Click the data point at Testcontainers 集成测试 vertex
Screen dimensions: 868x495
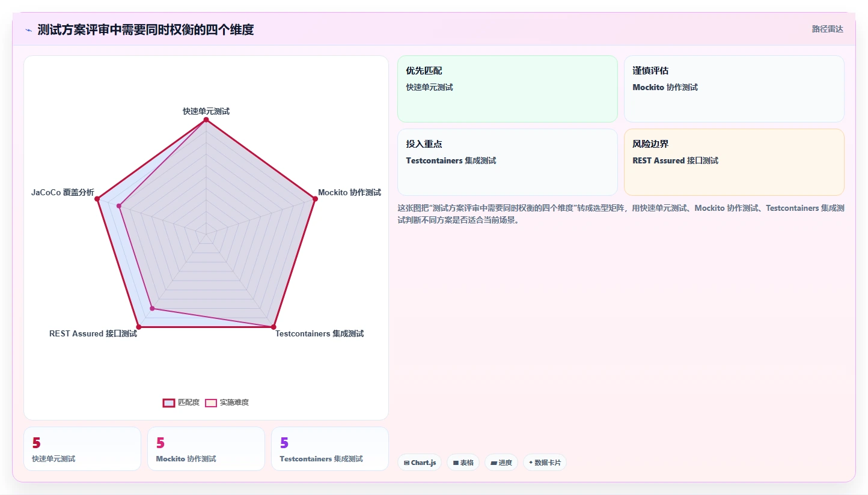[273, 327]
